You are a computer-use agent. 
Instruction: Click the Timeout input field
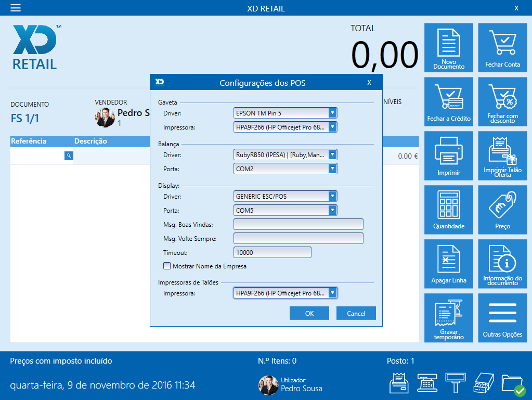(273, 252)
